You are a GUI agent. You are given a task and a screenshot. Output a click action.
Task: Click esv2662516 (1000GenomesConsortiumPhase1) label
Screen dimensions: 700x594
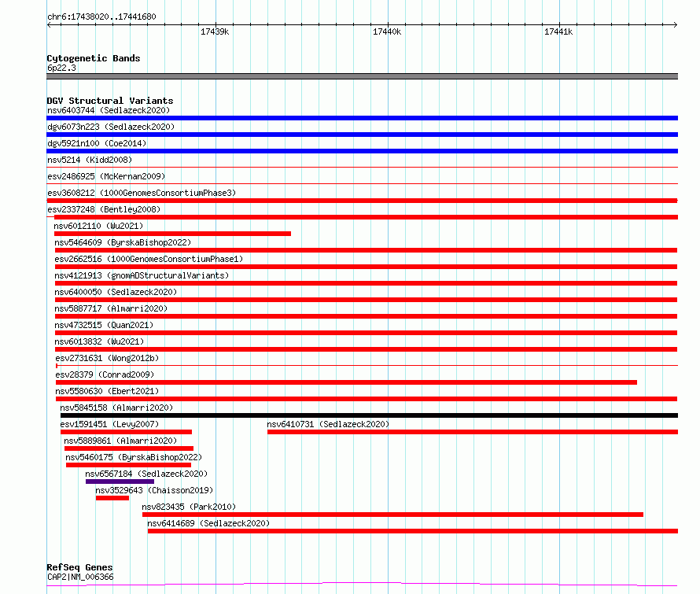click(149, 259)
